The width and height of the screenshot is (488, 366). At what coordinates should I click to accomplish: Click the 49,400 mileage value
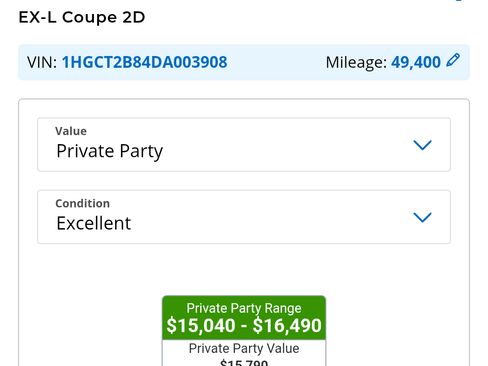[x=416, y=62]
